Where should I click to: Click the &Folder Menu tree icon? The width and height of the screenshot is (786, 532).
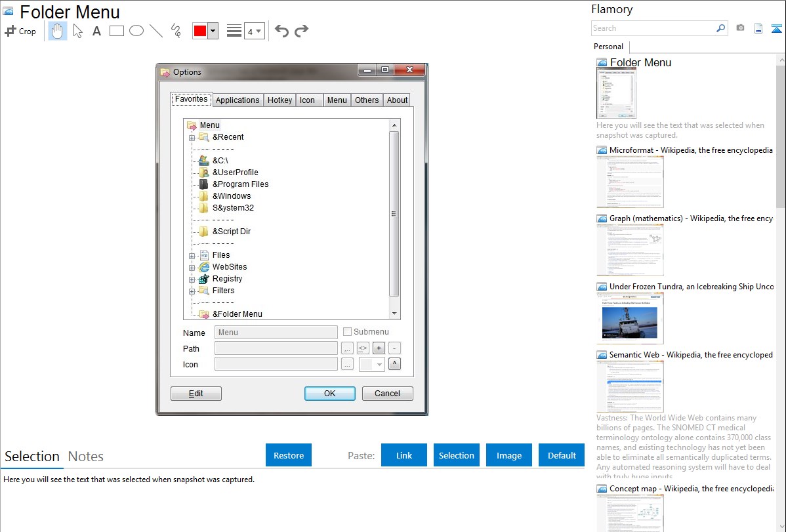pos(204,314)
